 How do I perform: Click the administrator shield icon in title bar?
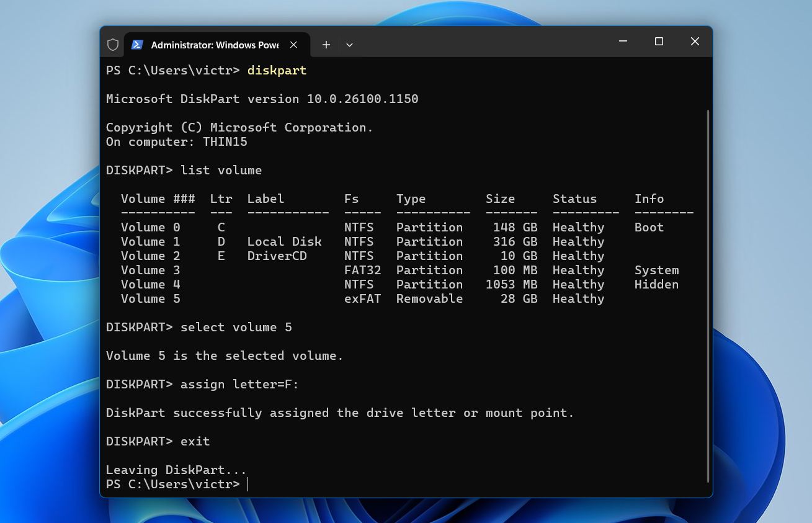[113, 45]
